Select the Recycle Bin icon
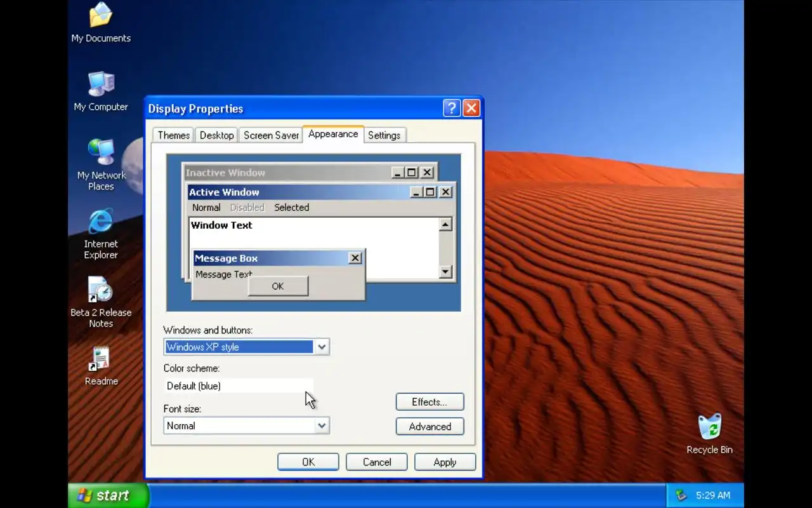The width and height of the screenshot is (812, 508). click(x=709, y=434)
